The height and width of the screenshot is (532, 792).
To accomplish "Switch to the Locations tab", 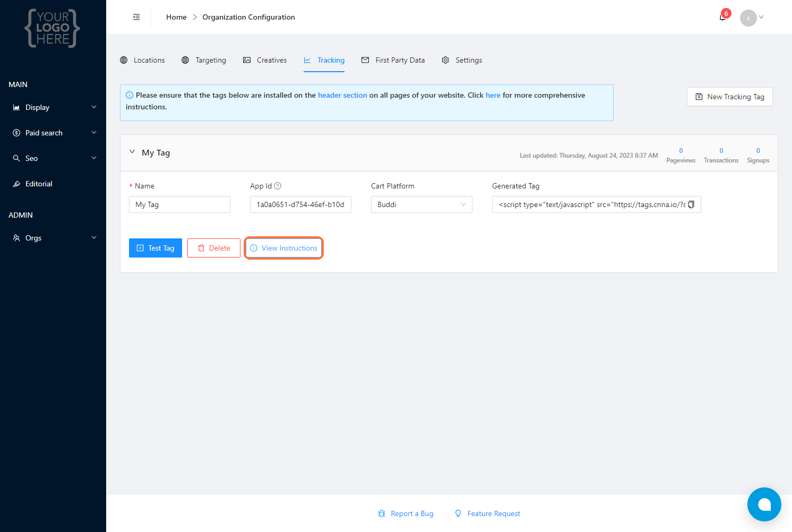I will pyautogui.click(x=143, y=60).
